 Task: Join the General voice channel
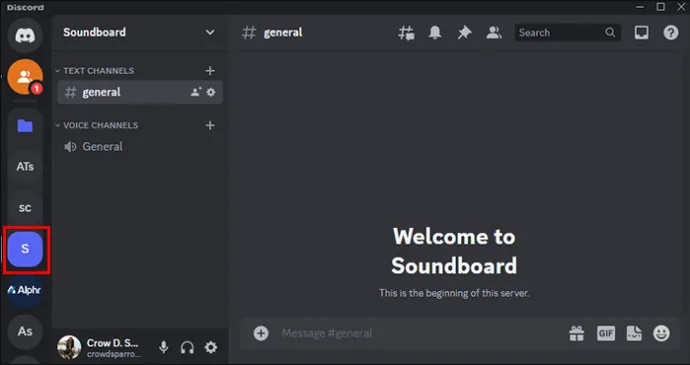140,147
